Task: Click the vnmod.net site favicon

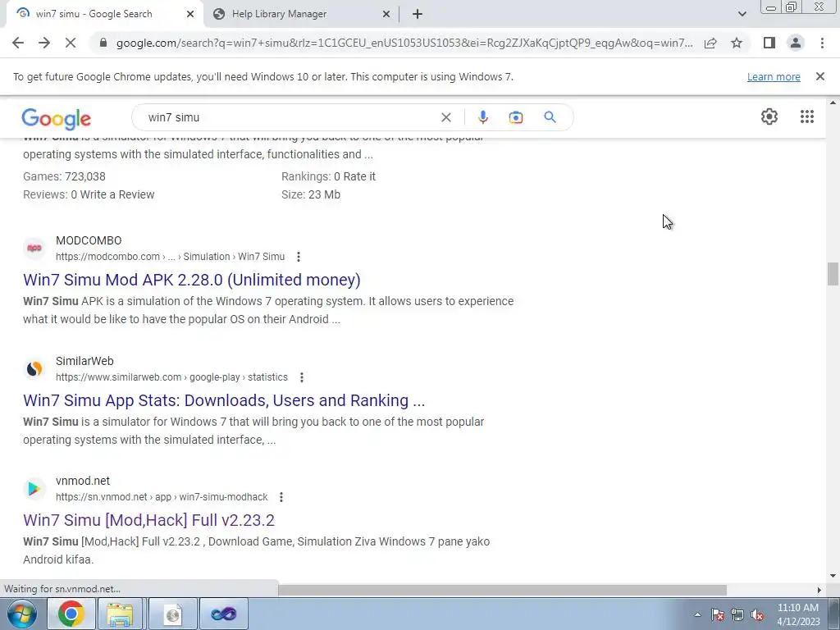Action: (34, 489)
